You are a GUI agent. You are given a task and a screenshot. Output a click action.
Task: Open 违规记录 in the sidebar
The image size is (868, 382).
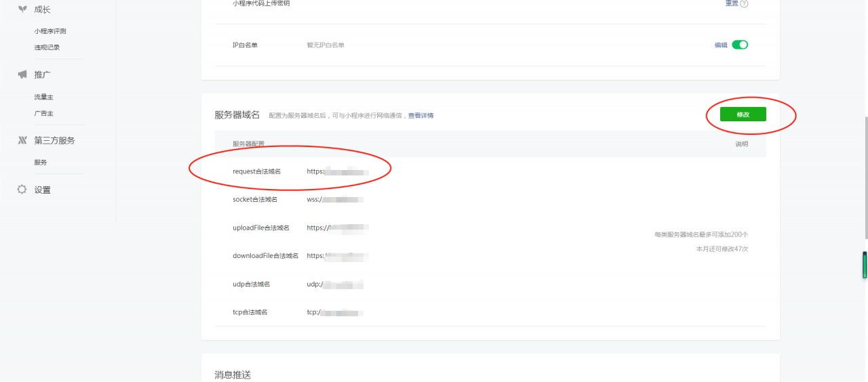coord(47,47)
